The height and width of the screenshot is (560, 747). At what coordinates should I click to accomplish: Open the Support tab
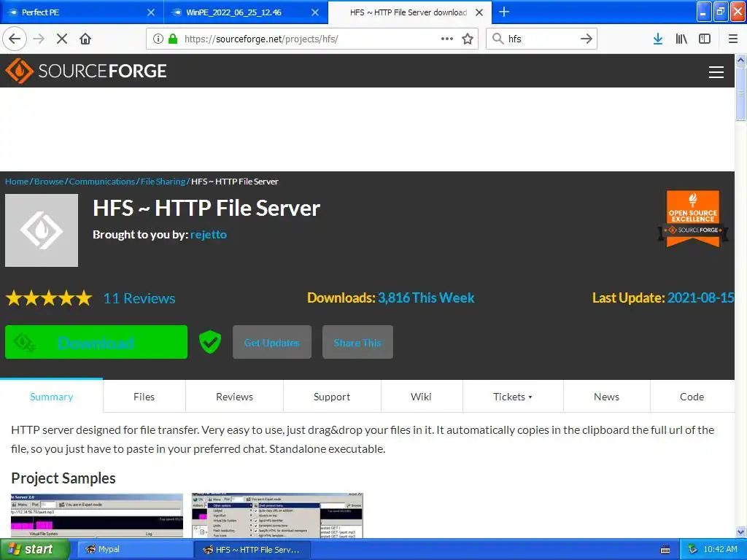[332, 397]
